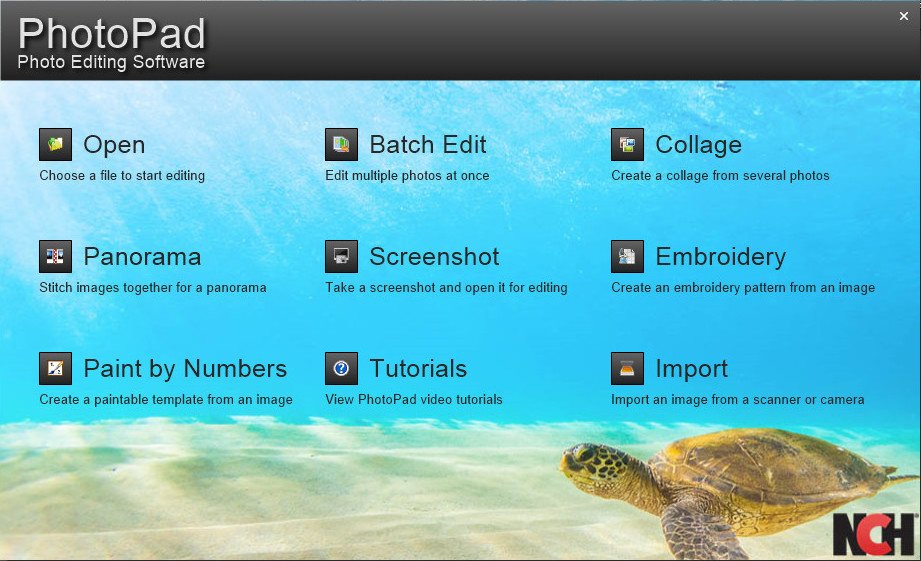
Task: Click the Tutorials question mark icon
Action: [x=342, y=369]
